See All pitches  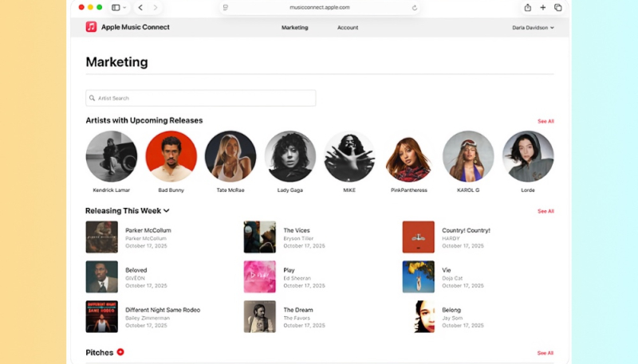[x=545, y=353]
